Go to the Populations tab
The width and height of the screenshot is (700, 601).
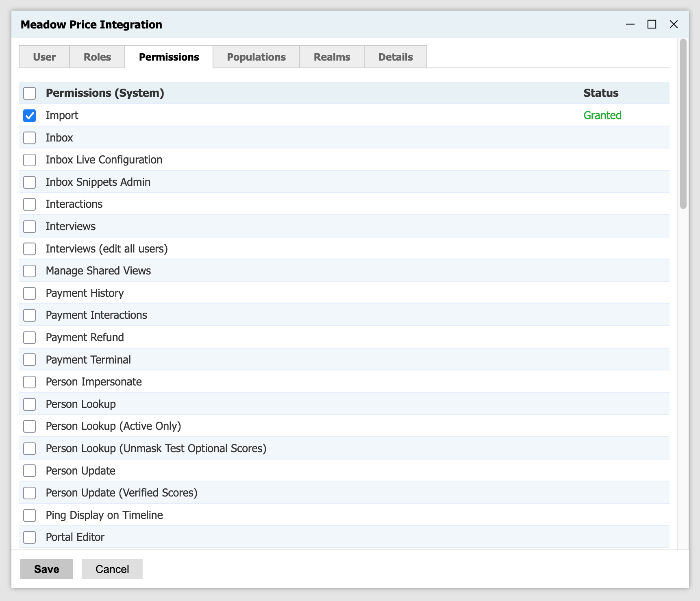pyautogui.click(x=256, y=57)
